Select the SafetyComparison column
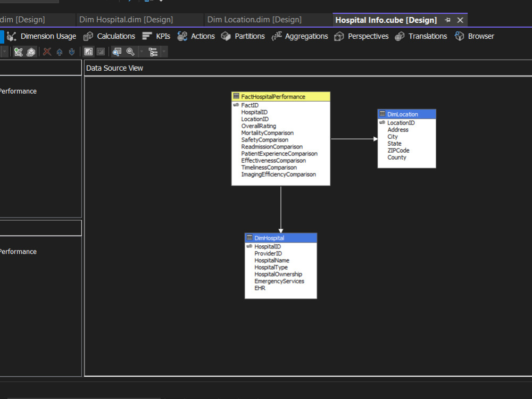This screenshot has width=532, height=399. coord(264,140)
